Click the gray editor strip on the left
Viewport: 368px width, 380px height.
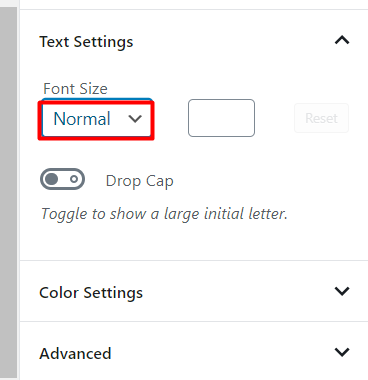(8, 193)
